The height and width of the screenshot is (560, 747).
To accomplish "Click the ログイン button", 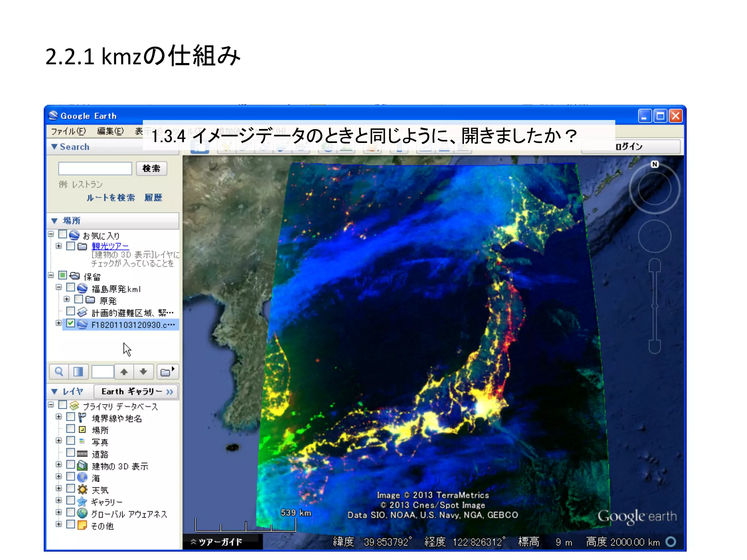I will point(631,147).
